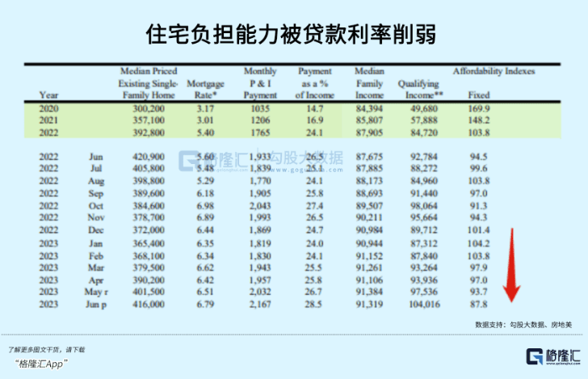Click affordability index 87.8

tap(479, 305)
